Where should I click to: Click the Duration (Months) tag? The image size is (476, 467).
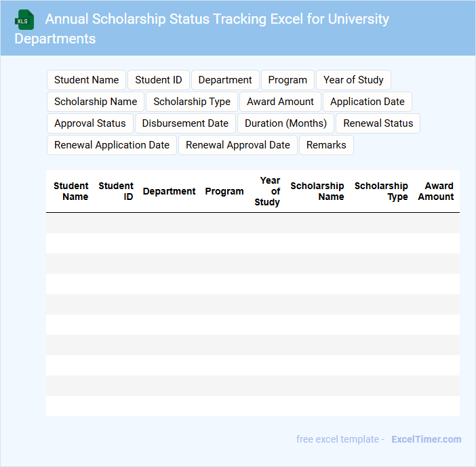click(x=285, y=123)
